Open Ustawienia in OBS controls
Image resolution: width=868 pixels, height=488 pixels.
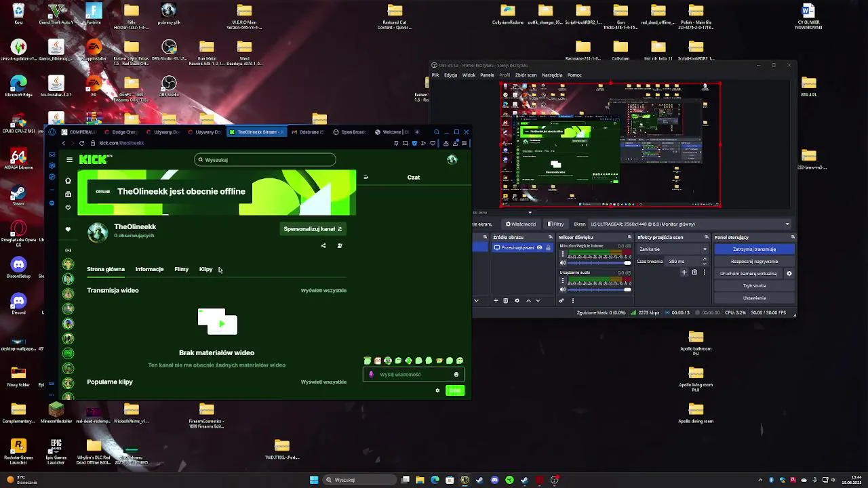(x=754, y=298)
